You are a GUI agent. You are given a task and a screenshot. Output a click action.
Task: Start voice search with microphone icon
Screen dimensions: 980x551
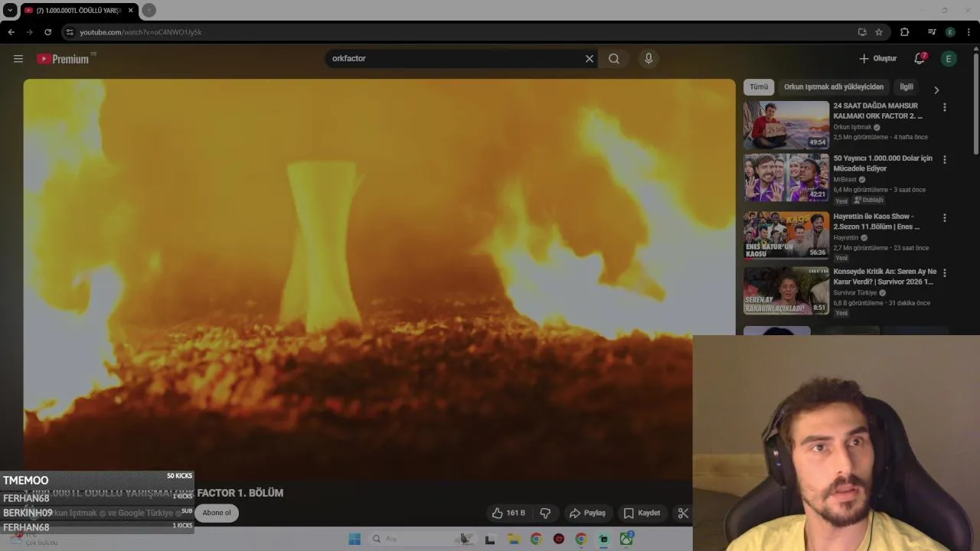[648, 59]
